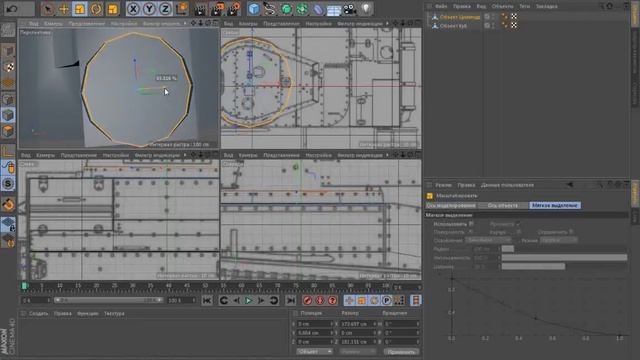Render the active view clapperboard icon
Screen dimensions: 640x360
(x=201, y=9)
